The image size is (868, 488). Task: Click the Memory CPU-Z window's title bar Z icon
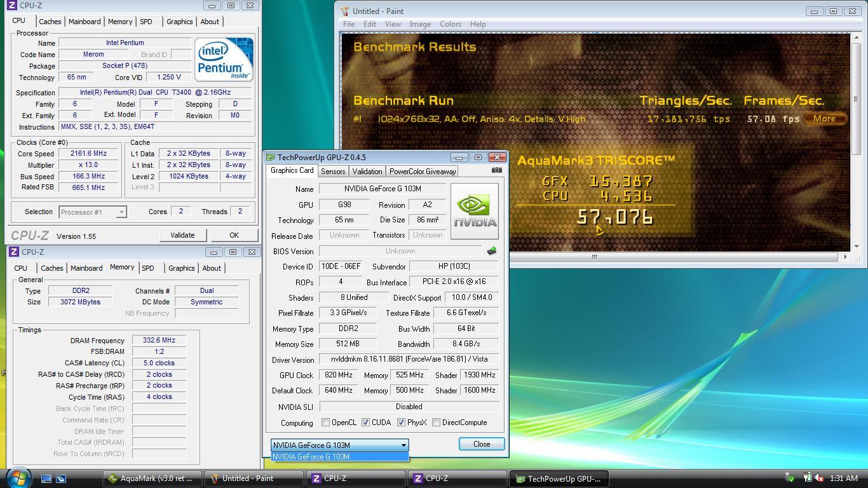(x=14, y=252)
